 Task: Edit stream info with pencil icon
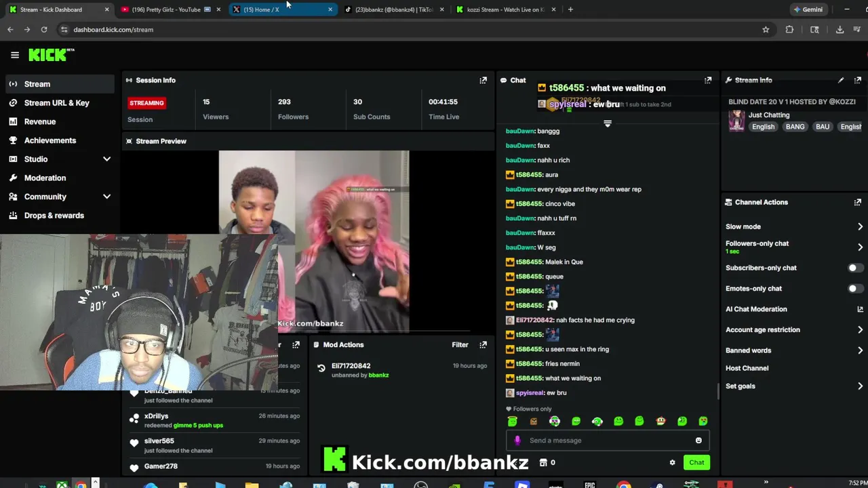pyautogui.click(x=841, y=80)
